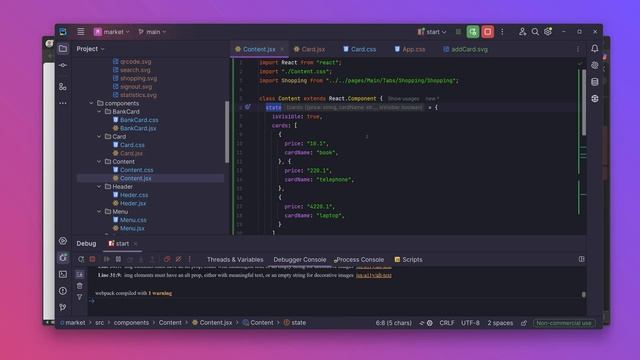The width and height of the screenshot is (640, 360).
Task: Clear the console with trash icon
Action: click(x=80, y=286)
